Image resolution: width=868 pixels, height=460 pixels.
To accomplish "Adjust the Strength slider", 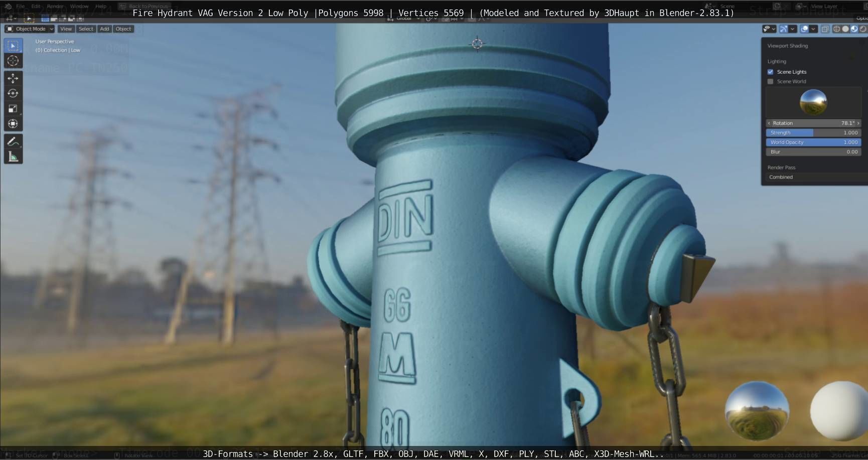I will pos(813,132).
